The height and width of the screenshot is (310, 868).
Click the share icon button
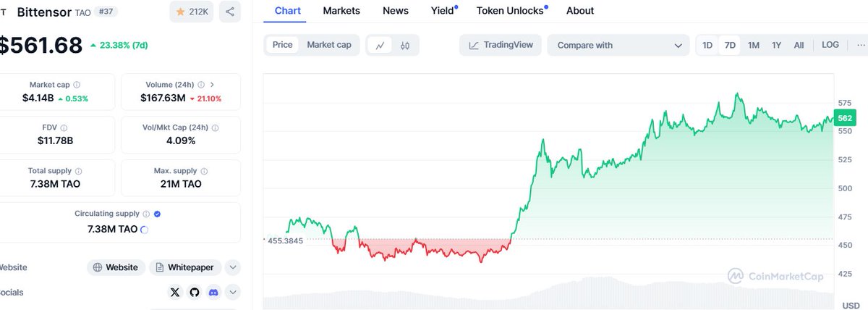pyautogui.click(x=230, y=12)
